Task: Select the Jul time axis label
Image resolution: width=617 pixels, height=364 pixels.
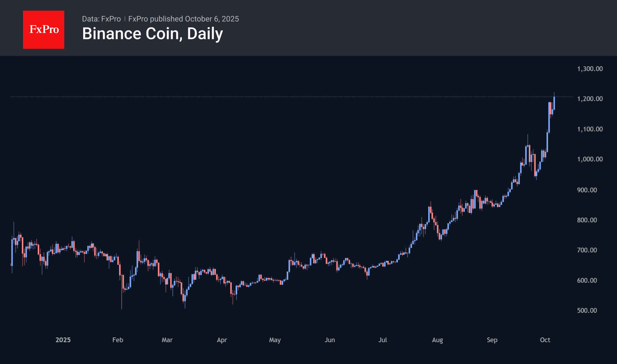Action: tap(383, 340)
